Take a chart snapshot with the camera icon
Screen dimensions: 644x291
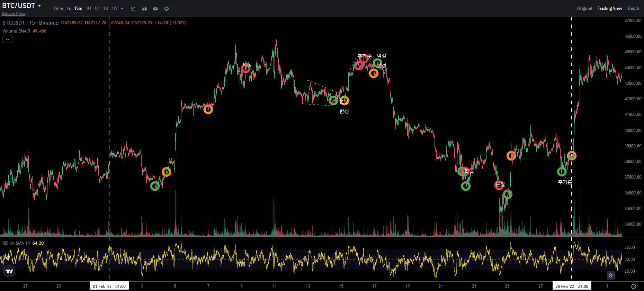[155, 9]
